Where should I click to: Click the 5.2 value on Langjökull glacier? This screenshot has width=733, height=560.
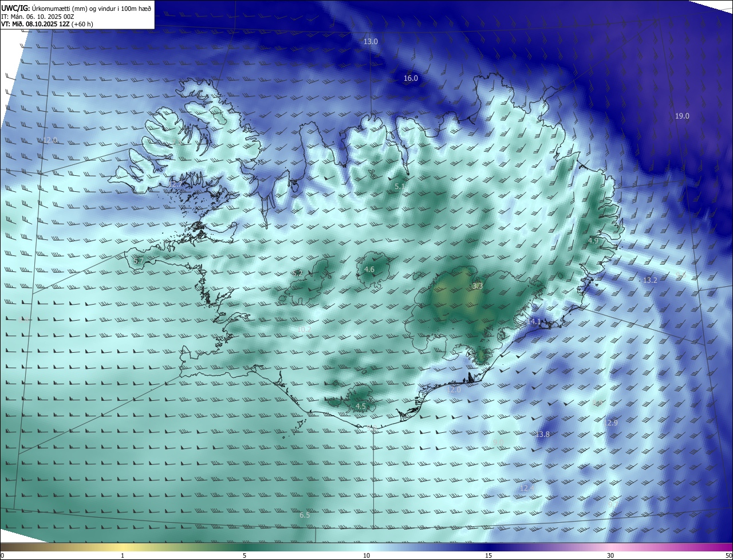click(x=297, y=274)
